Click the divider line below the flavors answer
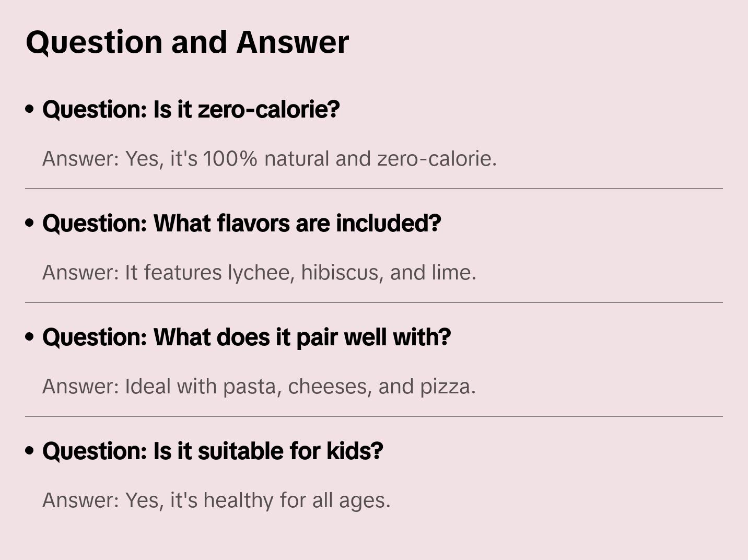The height and width of the screenshot is (560, 748). point(374,302)
